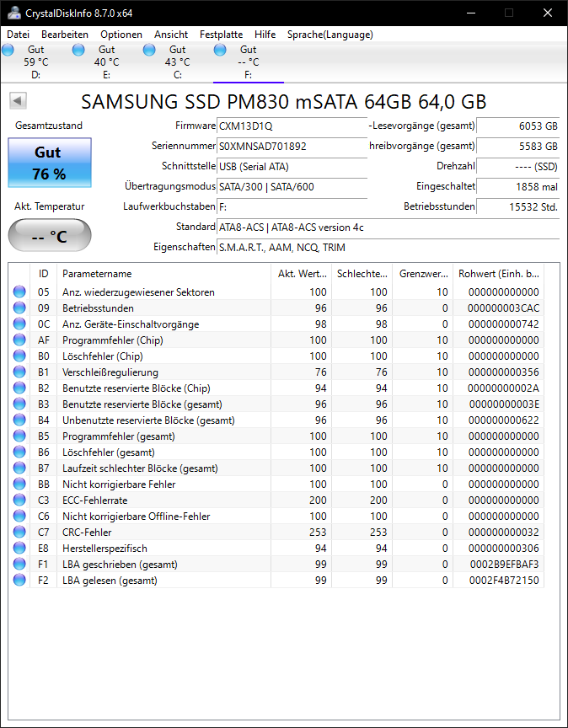Click status icon of row E8 Herstellerspezifisch
The height and width of the screenshot is (728, 568).
19,549
